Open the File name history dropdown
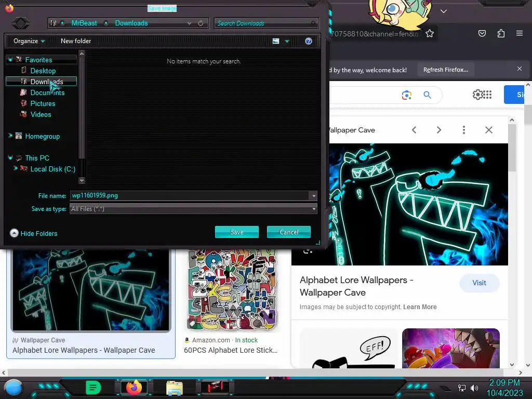 (313, 196)
